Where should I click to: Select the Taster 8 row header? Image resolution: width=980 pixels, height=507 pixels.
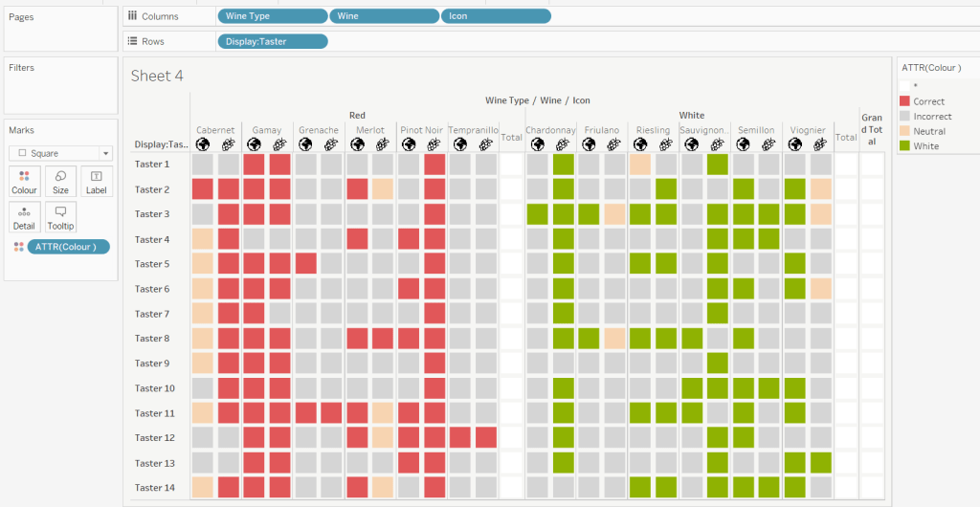tap(153, 339)
